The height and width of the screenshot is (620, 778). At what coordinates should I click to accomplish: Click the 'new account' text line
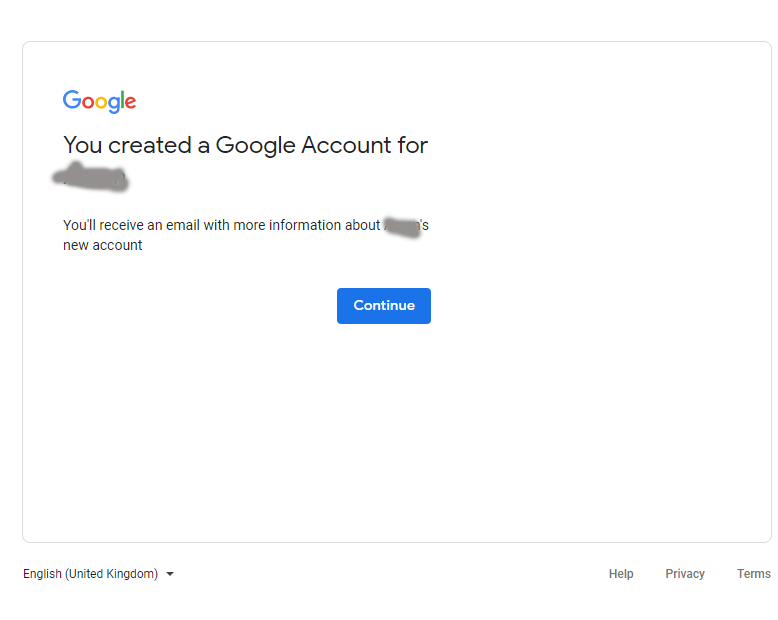[103, 246]
